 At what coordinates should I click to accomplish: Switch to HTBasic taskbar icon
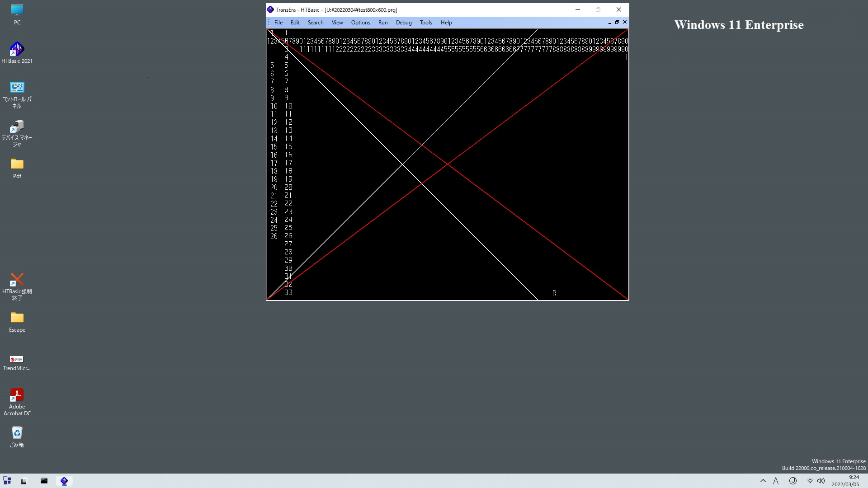pyautogui.click(x=64, y=481)
